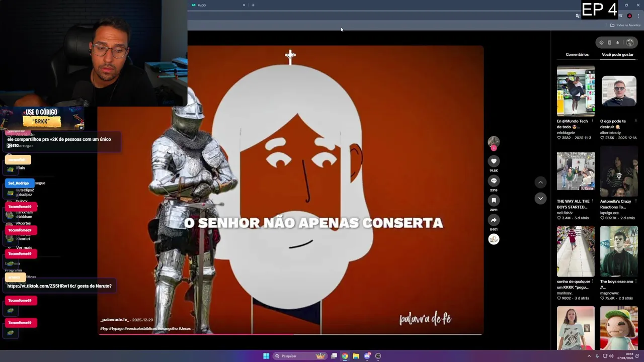
Task: Open Antonella's Crazy Reactions thumbnail
Action: tap(619, 171)
